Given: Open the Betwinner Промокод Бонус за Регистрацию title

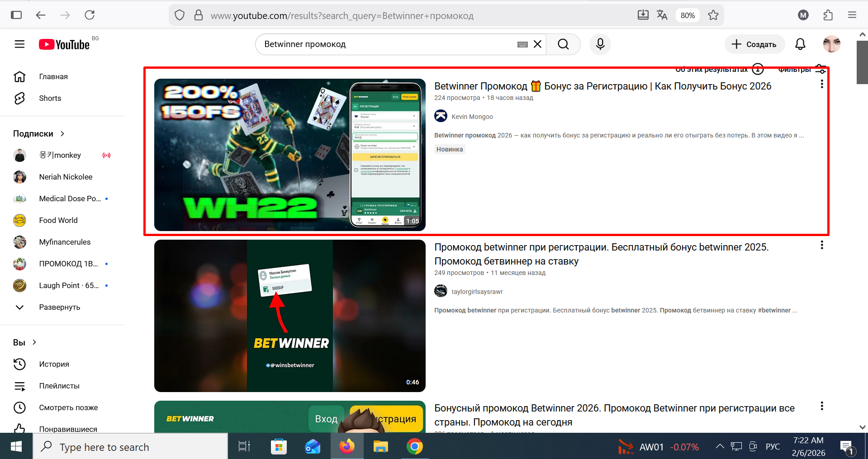Looking at the screenshot, I should 602,86.
